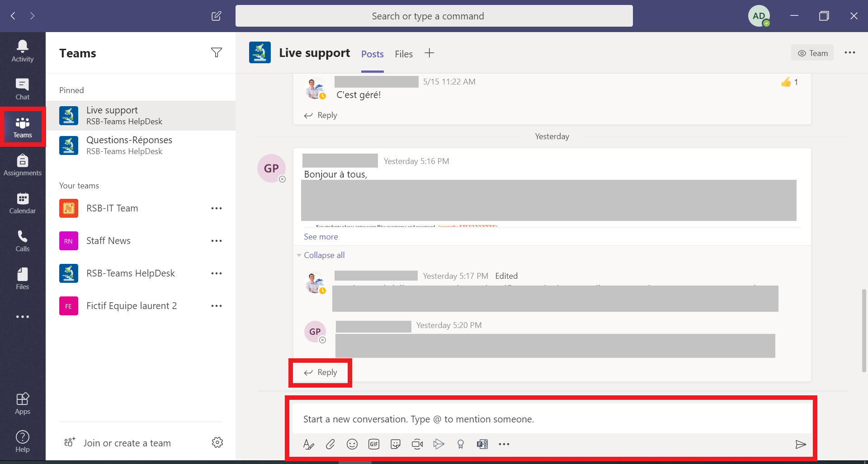The width and height of the screenshot is (868, 464).
Task: Open the Calls section
Action: [x=23, y=241]
